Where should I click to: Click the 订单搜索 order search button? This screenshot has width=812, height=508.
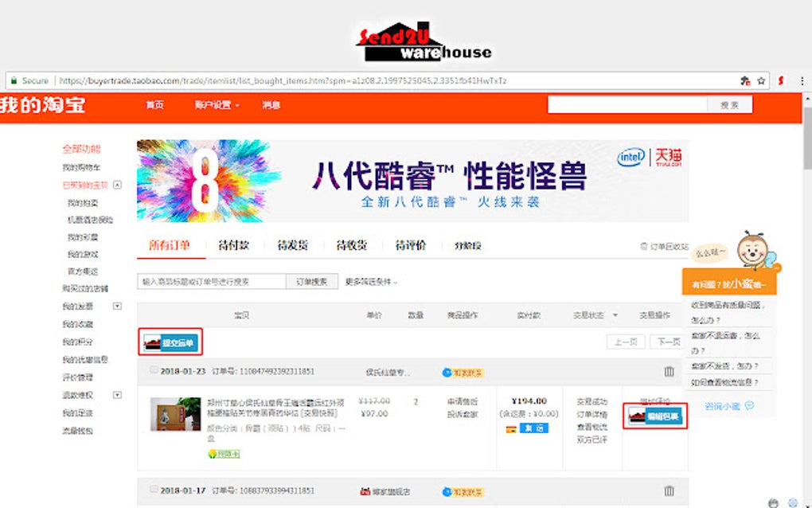312,281
